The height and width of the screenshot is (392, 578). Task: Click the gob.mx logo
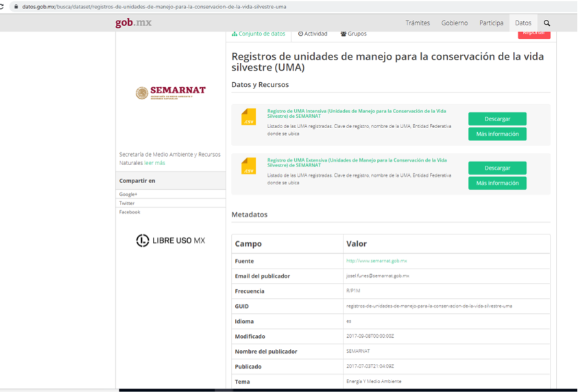coord(133,23)
